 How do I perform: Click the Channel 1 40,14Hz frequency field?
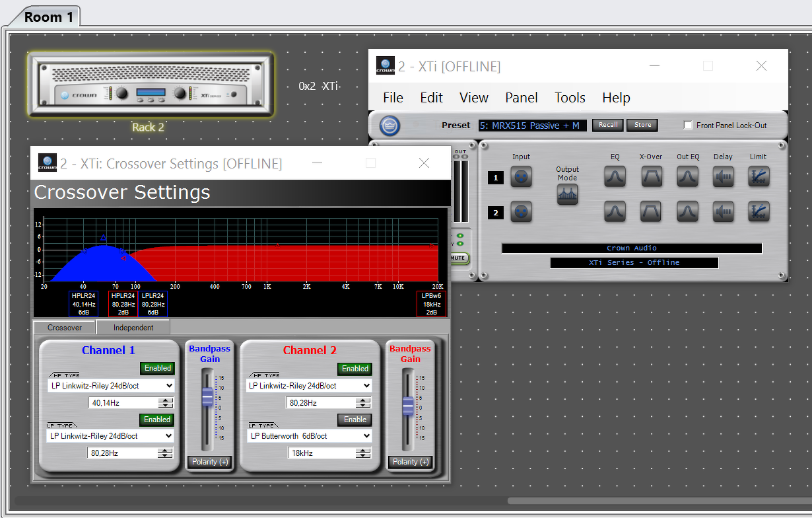pos(123,402)
